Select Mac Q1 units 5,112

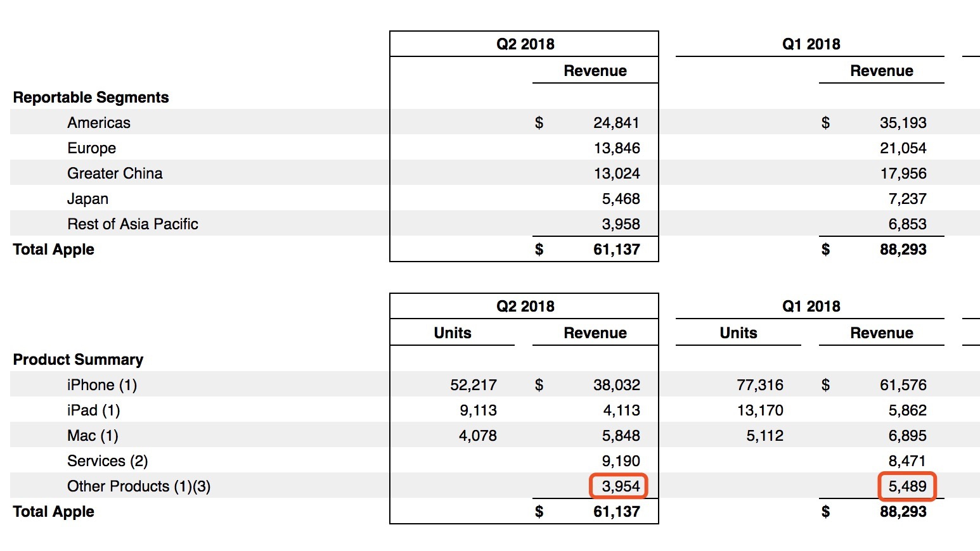(x=764, y=436)
